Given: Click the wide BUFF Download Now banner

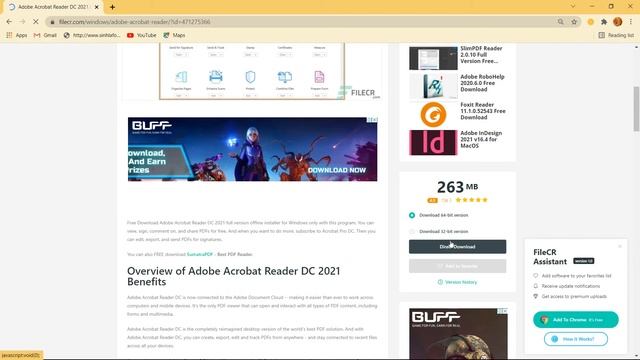Looking at the screenshot, I should click(x=252, y=149).
